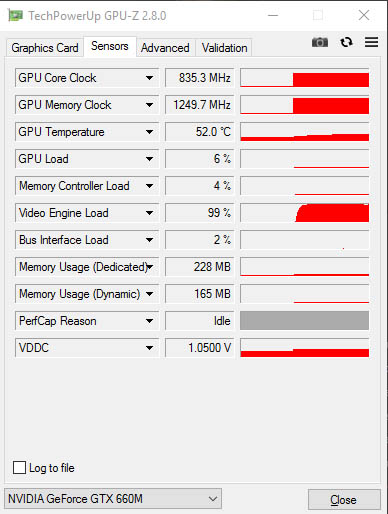Expand the PerfCap Reason dropdown arrow

click(149, 321)
